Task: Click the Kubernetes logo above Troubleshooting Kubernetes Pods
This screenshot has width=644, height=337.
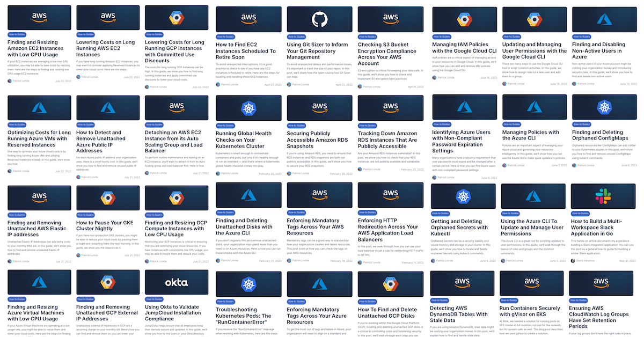Action: pos(248,284)
